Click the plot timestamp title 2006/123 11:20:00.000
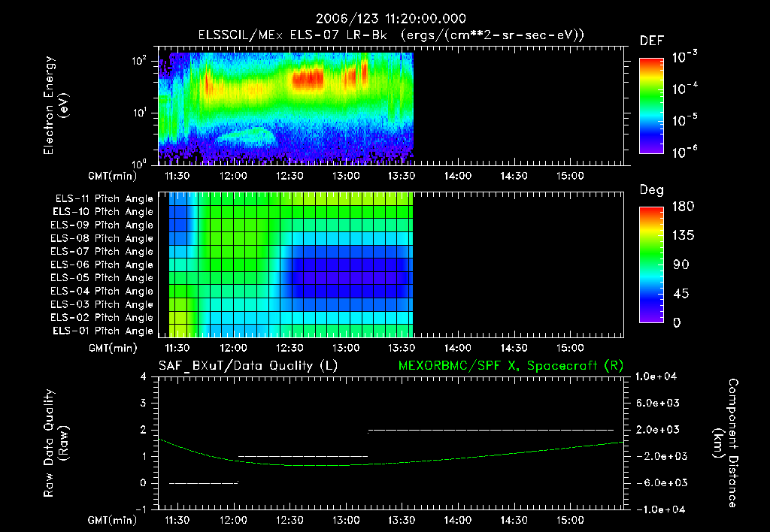 (390, 19)
